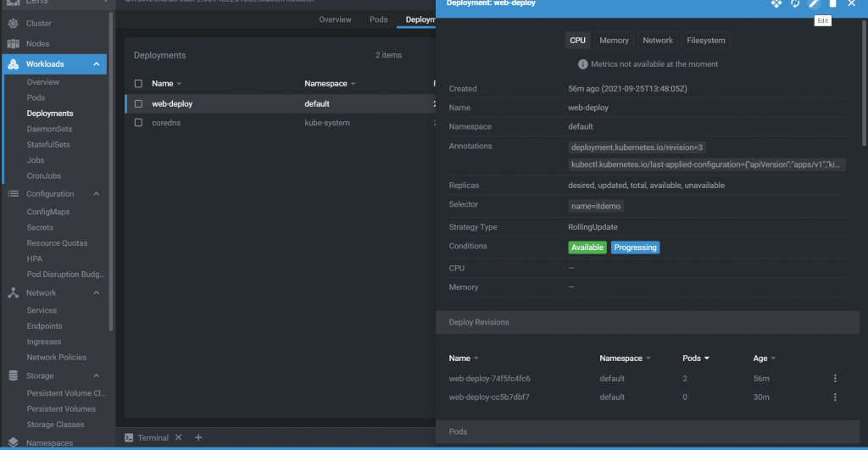
Task: Collapse the Configuration section
Action: [x=97, y=194]
